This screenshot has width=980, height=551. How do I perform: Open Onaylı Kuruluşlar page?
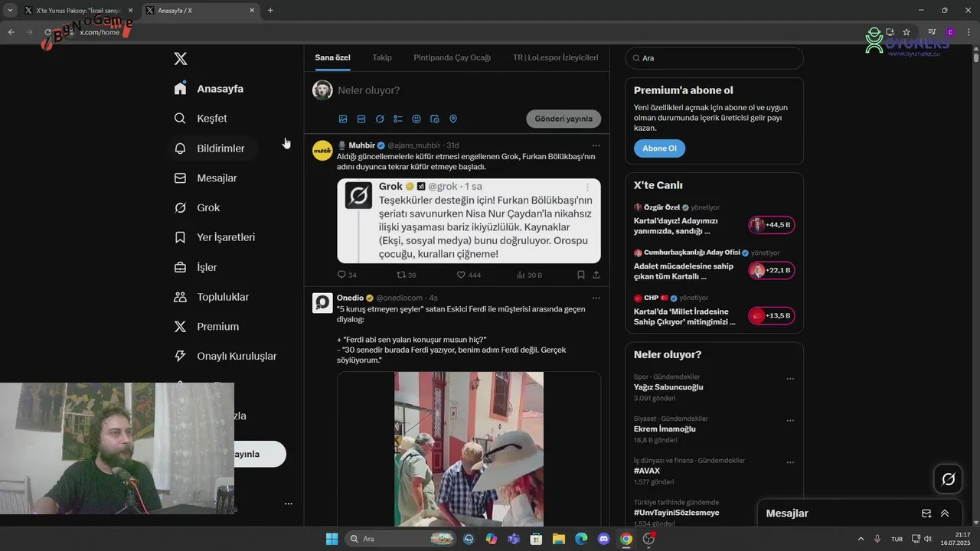coord(226,357)
